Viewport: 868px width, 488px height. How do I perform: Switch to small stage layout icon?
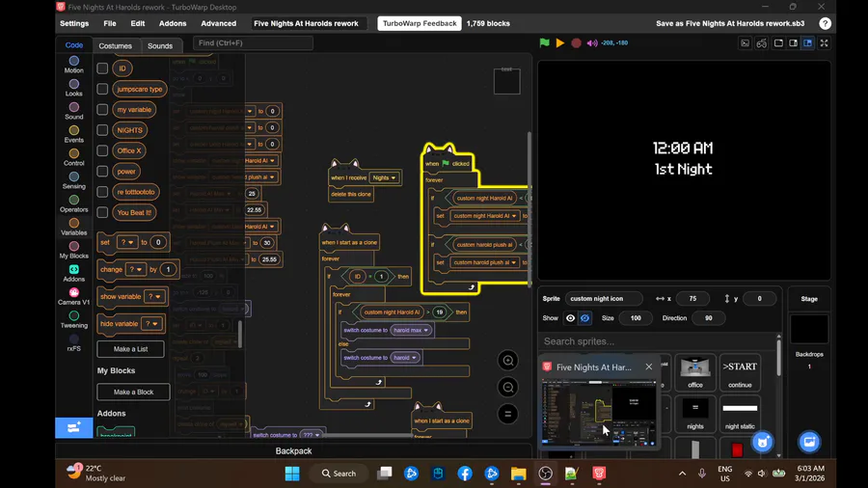point(794,43)
